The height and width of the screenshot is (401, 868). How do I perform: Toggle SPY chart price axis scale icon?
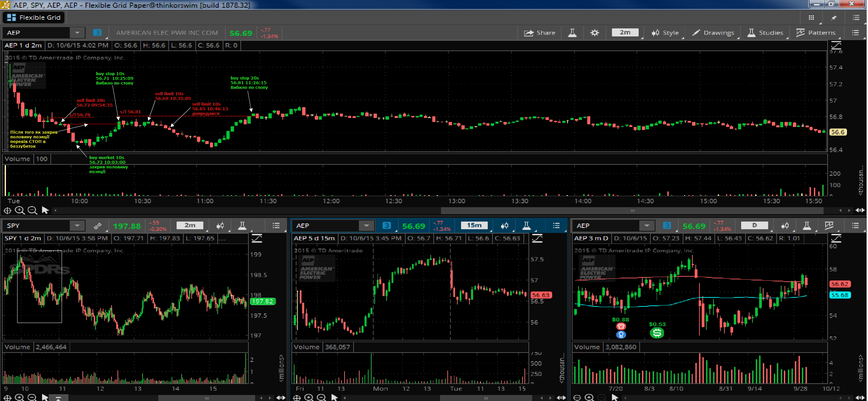[257, 239]
